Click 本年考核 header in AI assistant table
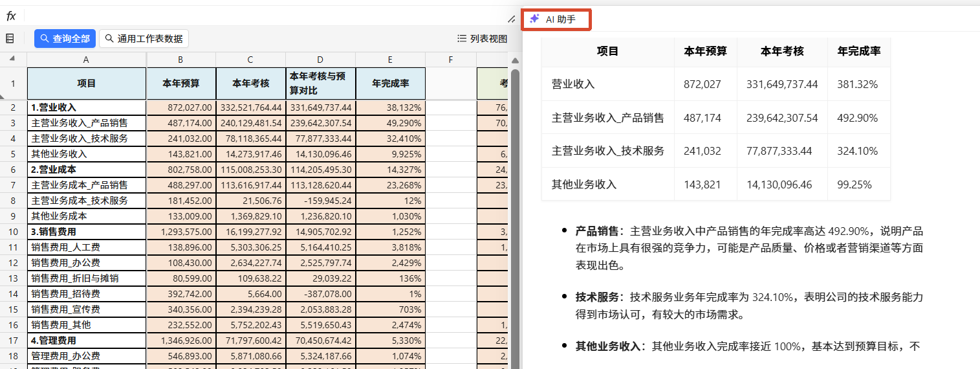This screenshot has width=980, height=369. pyautogui.click(x=782, y=51)
